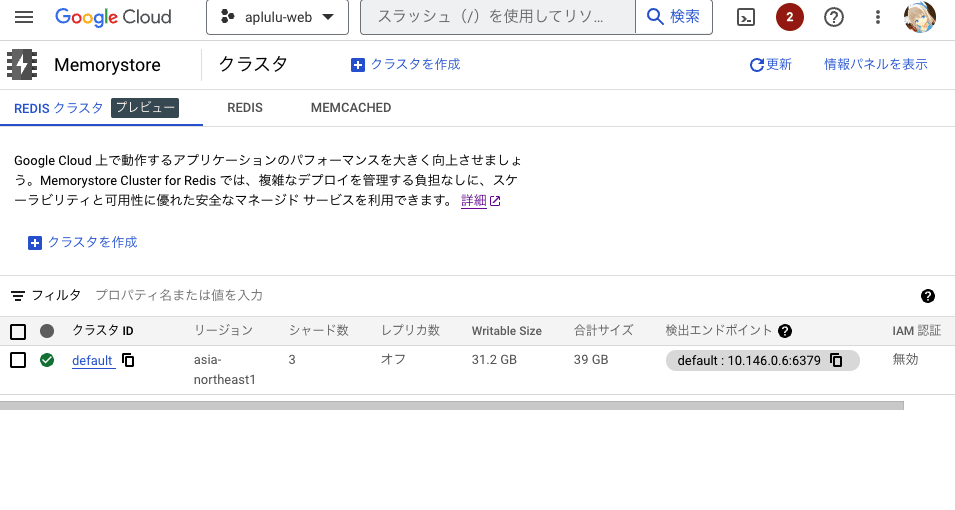Open the 詳細 learn more link
This screenshot has height=510, width=955.
coord(481,200)
